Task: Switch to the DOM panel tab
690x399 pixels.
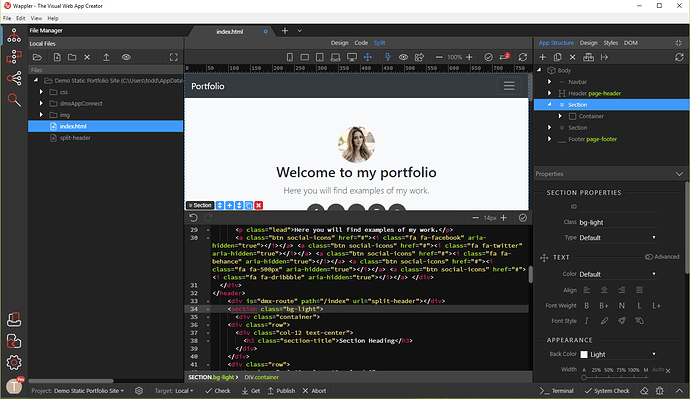Action: (x=631, y=43)
